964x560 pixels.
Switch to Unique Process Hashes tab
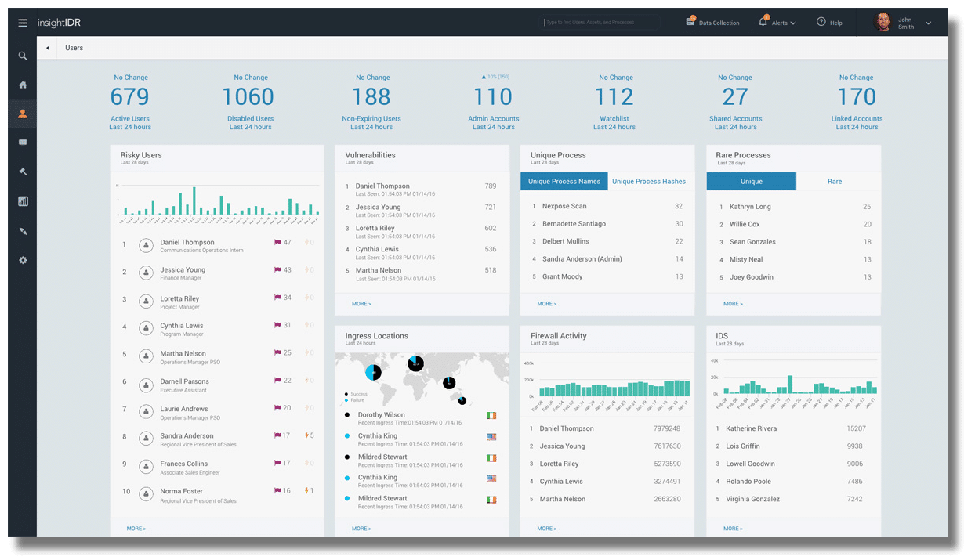pos(648,182)
